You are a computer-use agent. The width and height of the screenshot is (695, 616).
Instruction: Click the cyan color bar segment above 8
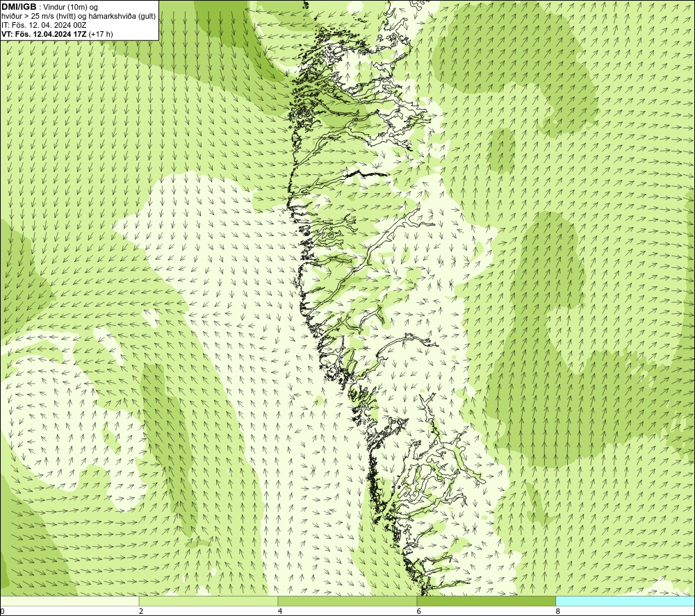point(625,601)
